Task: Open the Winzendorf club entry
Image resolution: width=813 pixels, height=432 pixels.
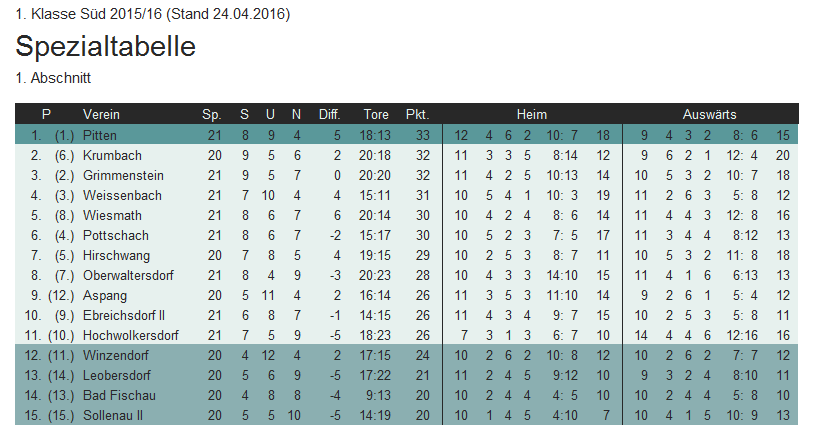Action: [x=116, y=355]
